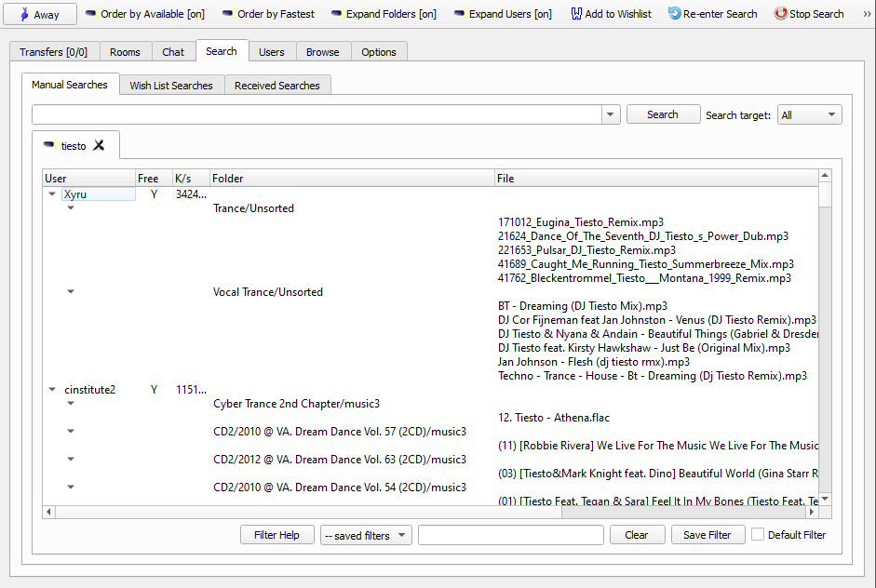Click the Away status icon
This screenshot has height=588, width=876.
pyautogui.click(x=25, y=14)
